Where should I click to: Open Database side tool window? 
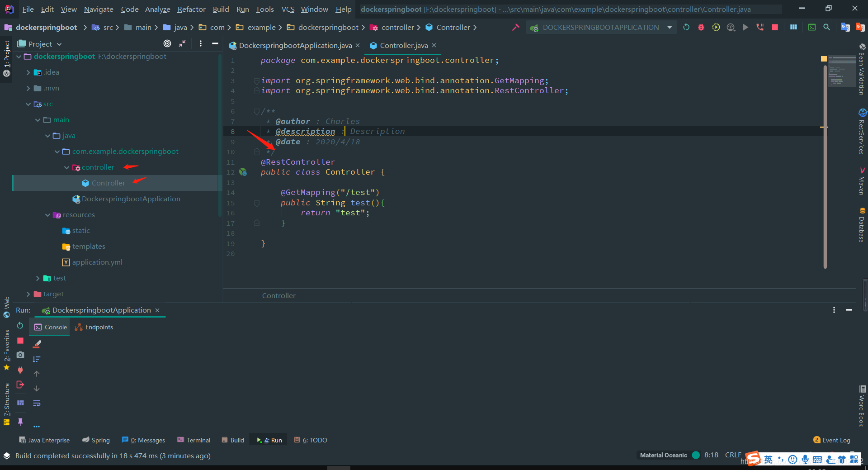tap(862, 225)
